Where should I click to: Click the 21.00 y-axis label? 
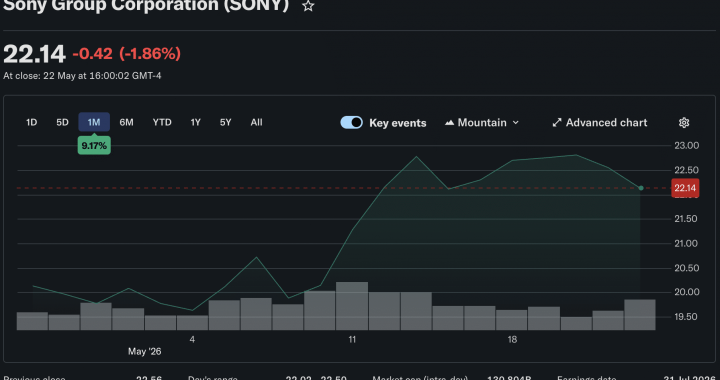point(686,243)
